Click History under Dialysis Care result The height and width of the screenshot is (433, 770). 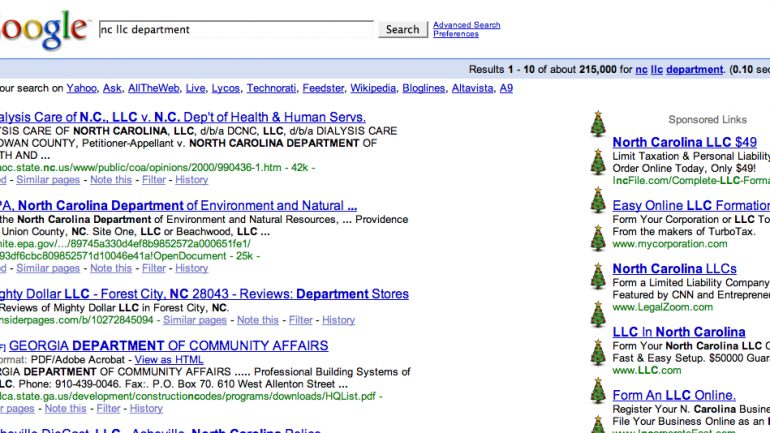click(x=192, y=180)
